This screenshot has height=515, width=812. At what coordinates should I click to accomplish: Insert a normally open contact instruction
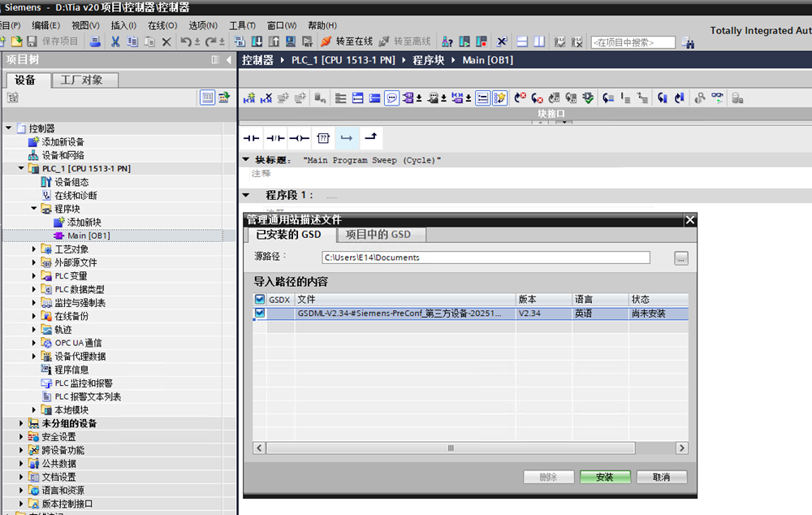pyautogui.click(x=251, y=138)
